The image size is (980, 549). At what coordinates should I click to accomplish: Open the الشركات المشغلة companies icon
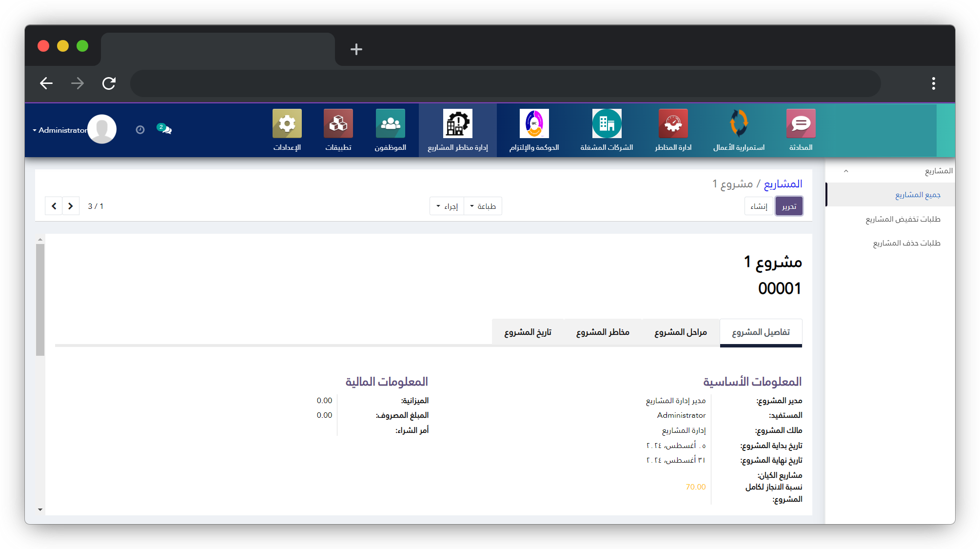(607, 124)
